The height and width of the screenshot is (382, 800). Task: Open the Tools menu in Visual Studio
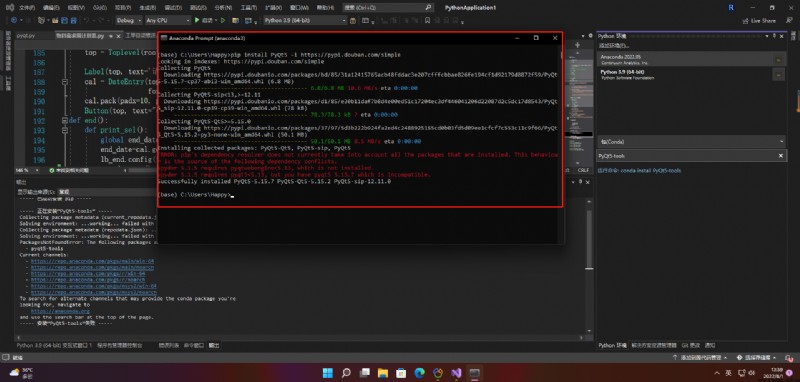click(249, 8)
